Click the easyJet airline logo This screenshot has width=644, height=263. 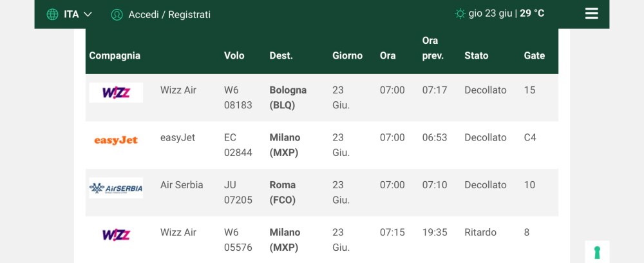click(x=116, y=141)
